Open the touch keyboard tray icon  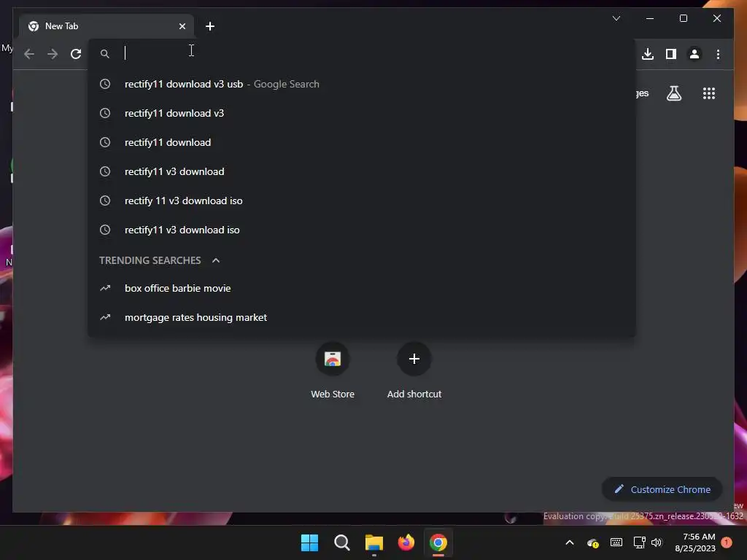[616, 542]
